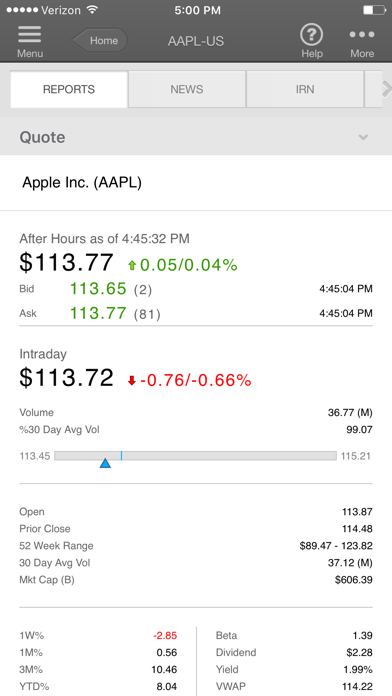Tap the Intraday $113.72 price
Screen dimensions: 392x696
coord(67,378)
